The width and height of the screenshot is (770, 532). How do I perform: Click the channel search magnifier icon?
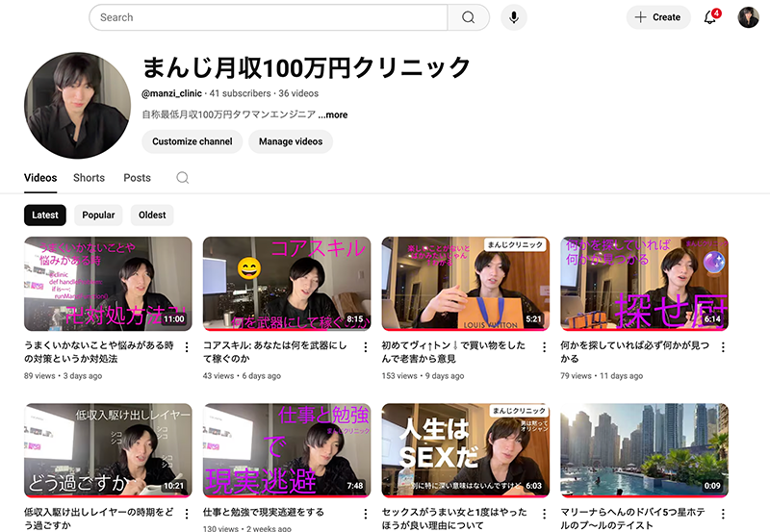tap(183, 178)
